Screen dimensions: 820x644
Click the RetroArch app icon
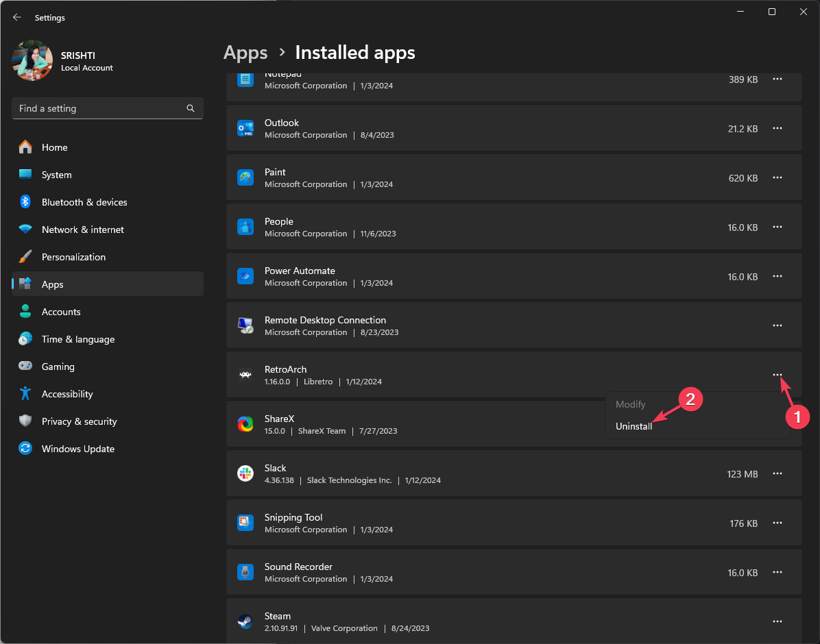coord(245,375)
